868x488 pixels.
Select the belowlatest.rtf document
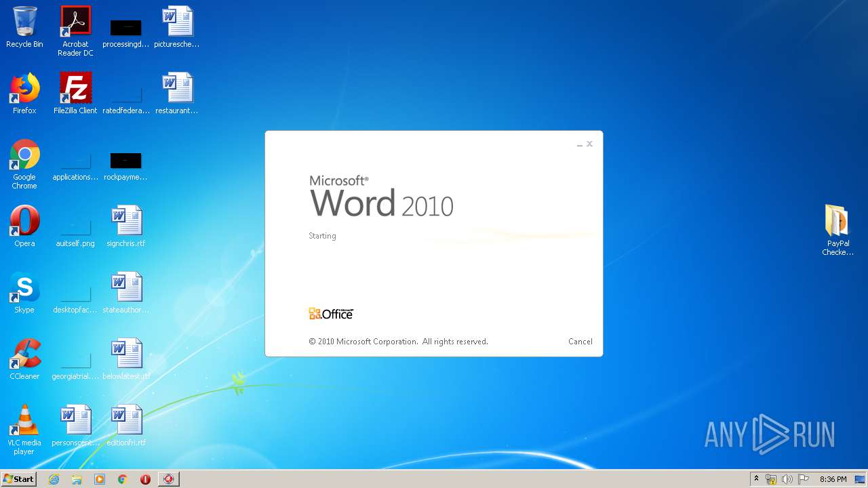(x=126, y=359)
